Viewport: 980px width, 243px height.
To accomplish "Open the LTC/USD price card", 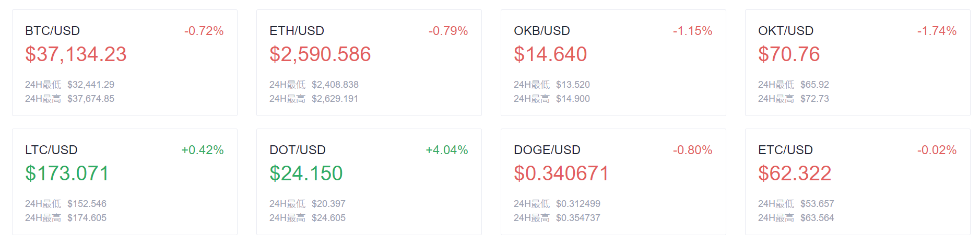I will point(125,182).
